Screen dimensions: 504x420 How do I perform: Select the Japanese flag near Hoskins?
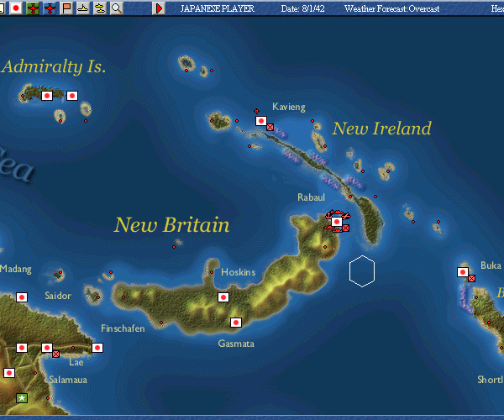point(223,297)
